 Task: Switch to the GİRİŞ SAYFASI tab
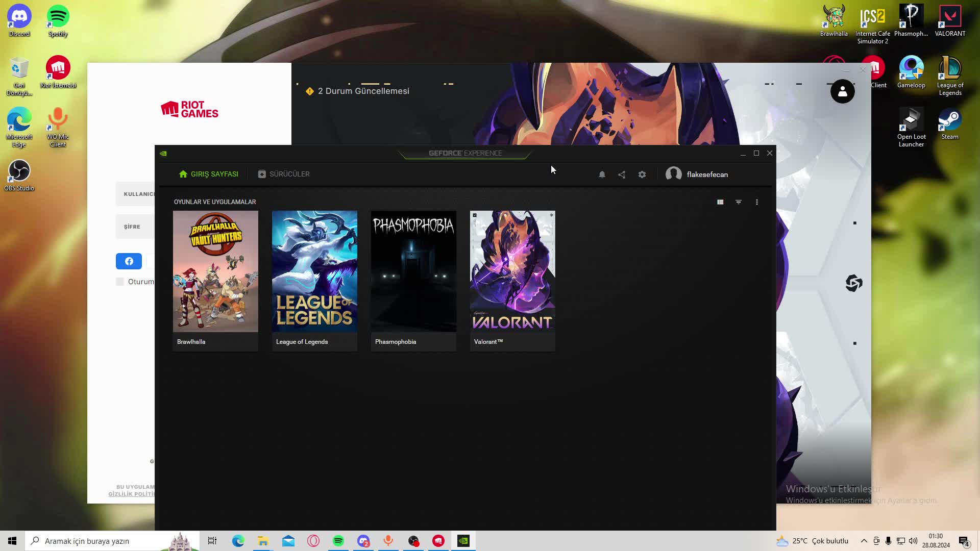[209, 174]
